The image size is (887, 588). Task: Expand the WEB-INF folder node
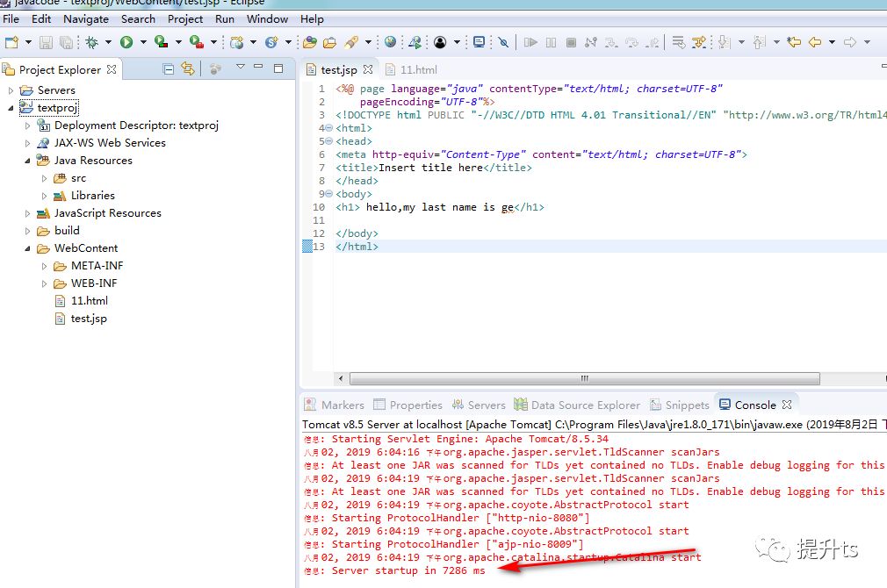point(44,283)
